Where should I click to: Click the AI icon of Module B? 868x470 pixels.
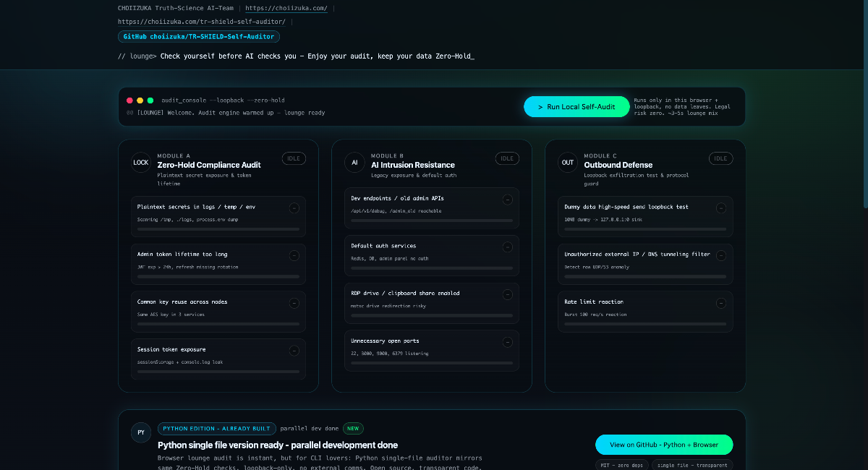(354, 163)
